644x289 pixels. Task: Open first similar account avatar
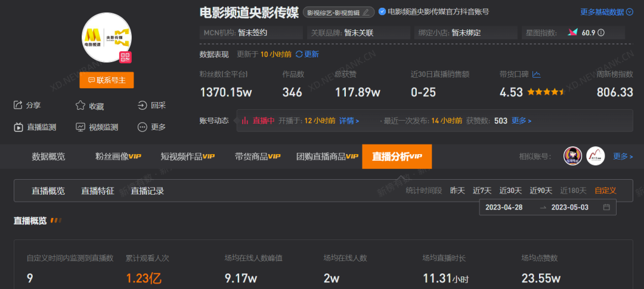[x=572, y=156]
